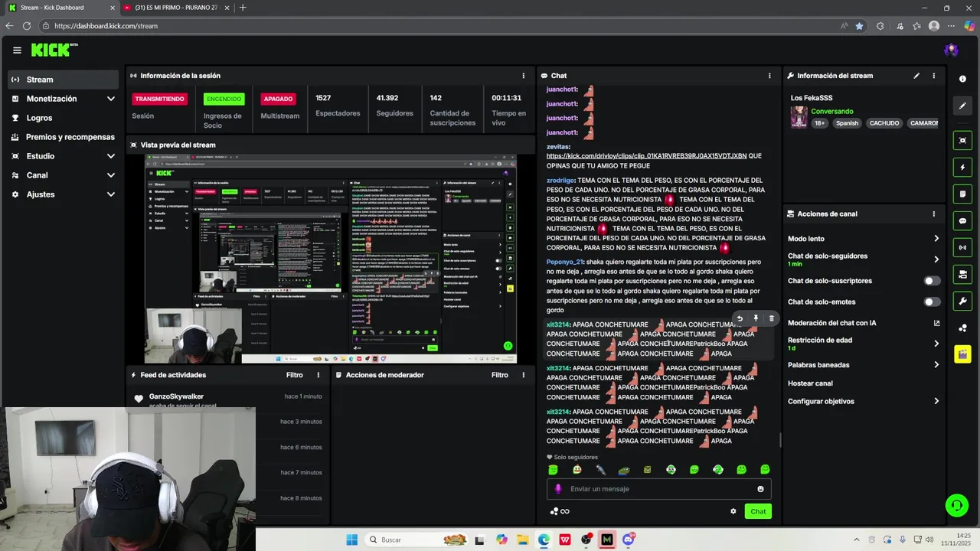This screenshot has height=551, width=980.
Task: Open chat settings via the gear icon
Action: tap(733, 511)
